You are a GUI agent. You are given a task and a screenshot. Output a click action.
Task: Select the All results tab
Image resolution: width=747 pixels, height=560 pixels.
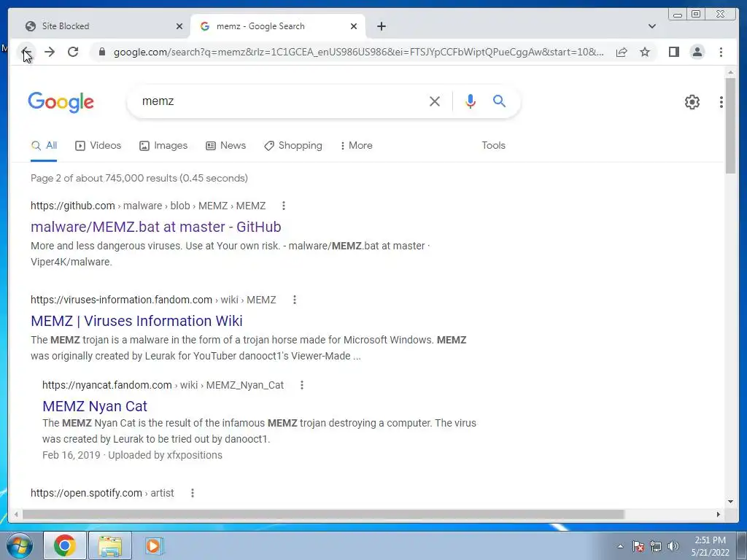point(44,146)
